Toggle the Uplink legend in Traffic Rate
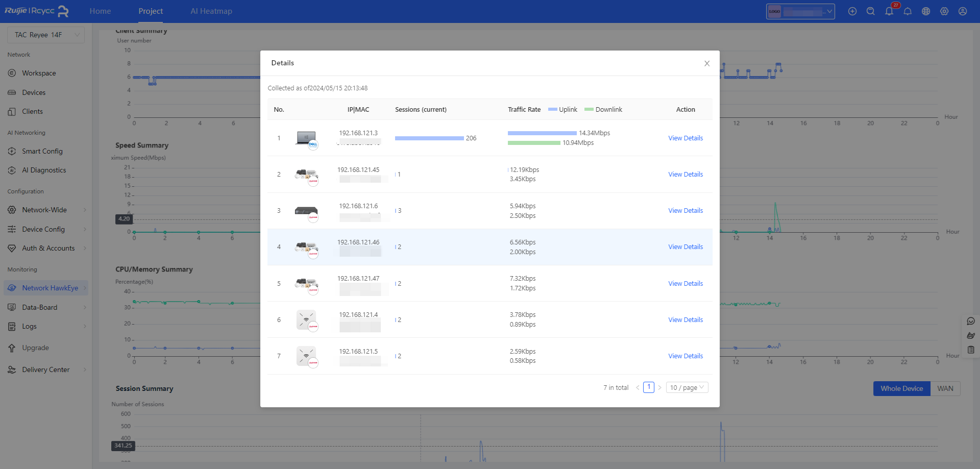Screen dimensions: 980x469 [562, 110]
